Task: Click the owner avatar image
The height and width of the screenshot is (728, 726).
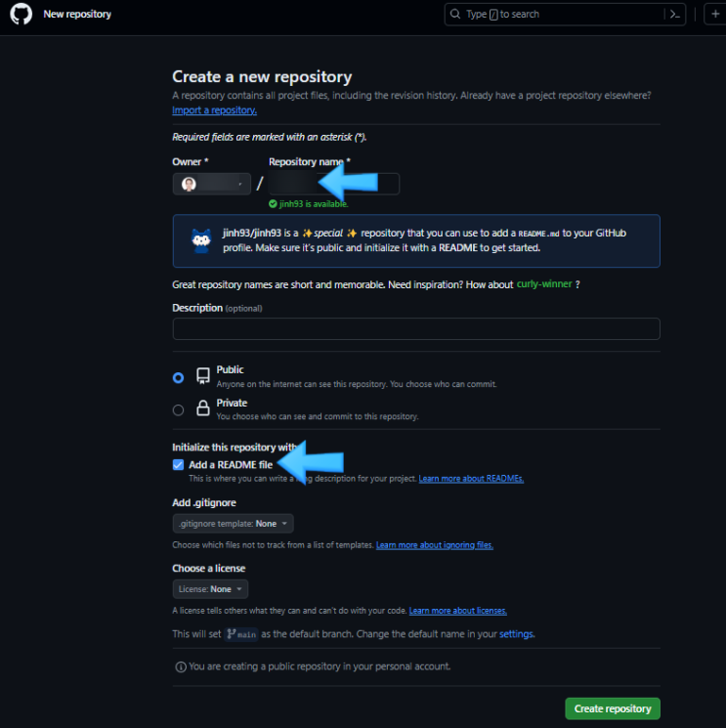Action: click(x=189, y=184)
